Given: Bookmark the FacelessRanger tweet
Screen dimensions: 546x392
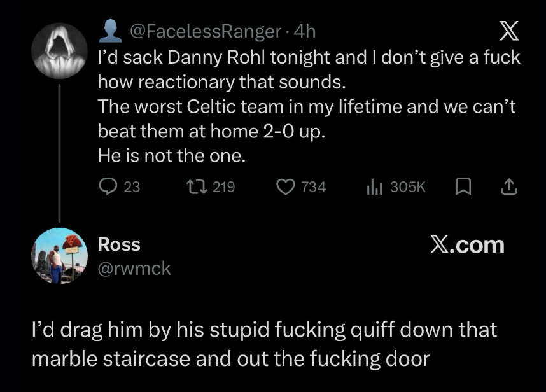Looking at the screenshot, I should click(x=465, y=186).
